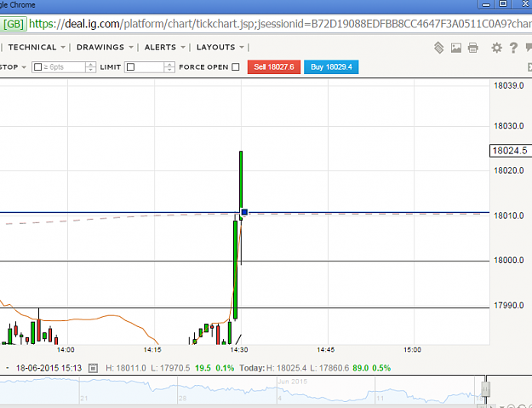Click the 15:00 time axis label
Image resolution: width=532 pixels, height=408 pixels.
pos(412,349)
